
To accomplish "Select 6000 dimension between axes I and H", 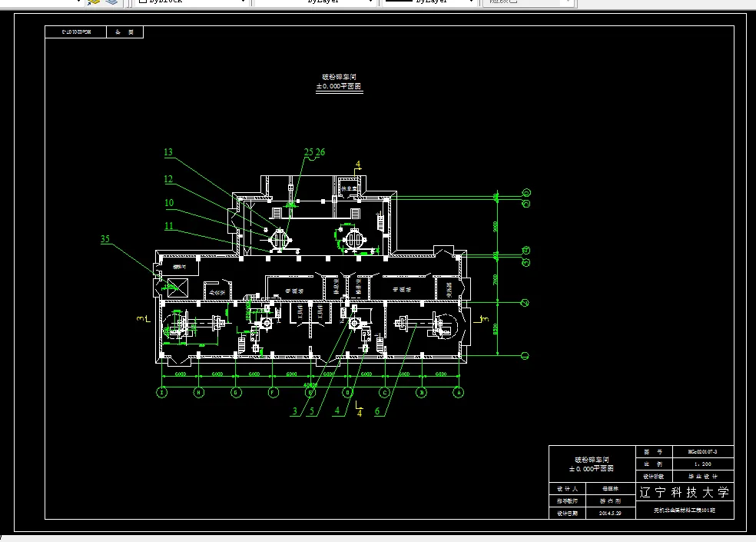I will pyautogui.click(x=181, y=374).
